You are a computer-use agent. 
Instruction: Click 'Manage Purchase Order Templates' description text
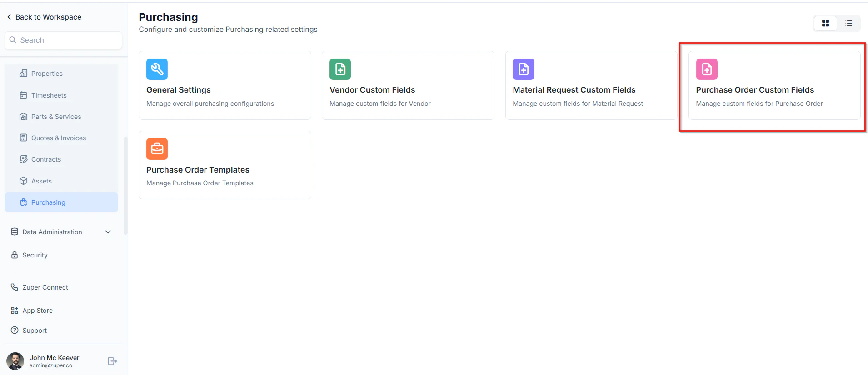[200, 183]
